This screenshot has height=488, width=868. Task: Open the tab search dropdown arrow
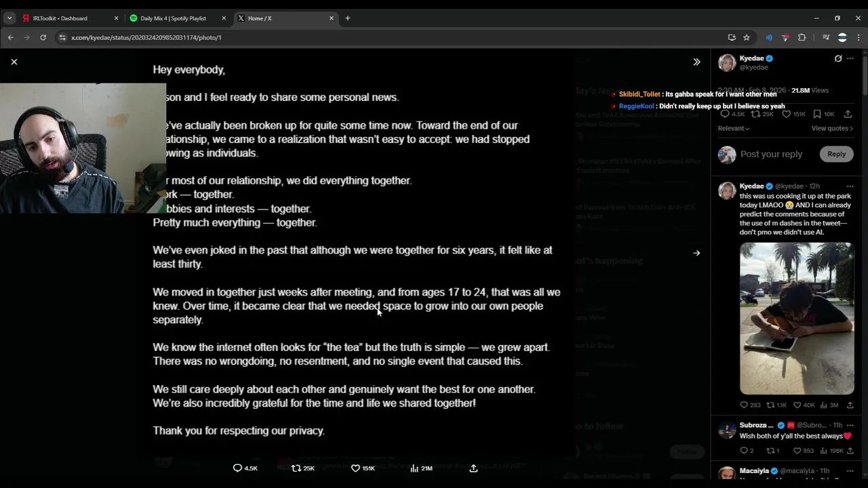pos(9,18)
